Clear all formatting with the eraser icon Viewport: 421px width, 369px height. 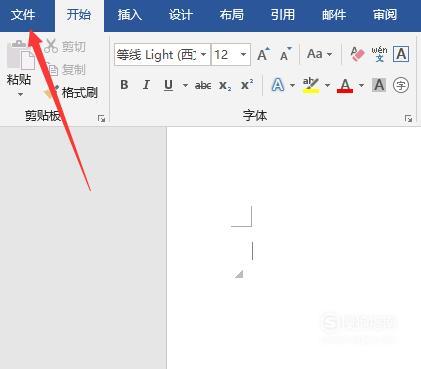pos(357,54)
